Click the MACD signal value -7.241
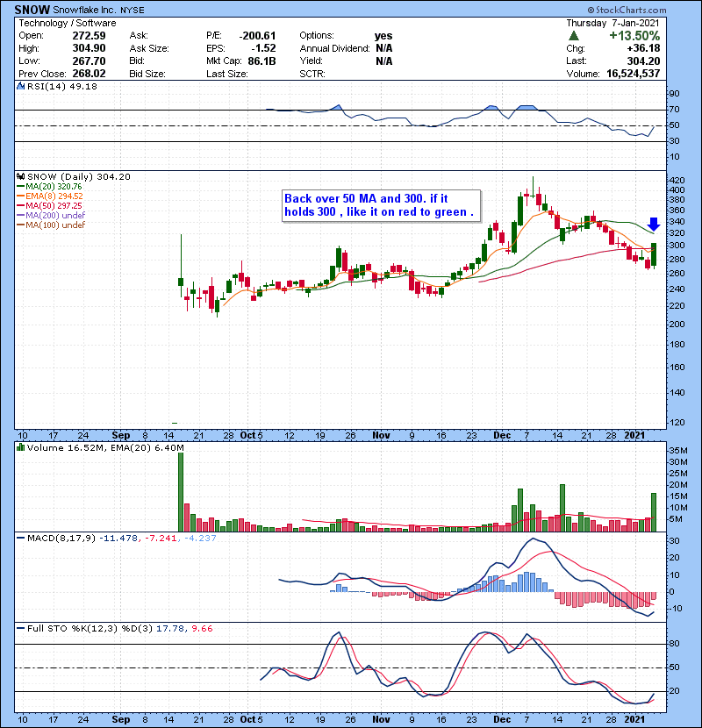Image resolution: width=702 pixels, height=728 pixels. point(161,539)
